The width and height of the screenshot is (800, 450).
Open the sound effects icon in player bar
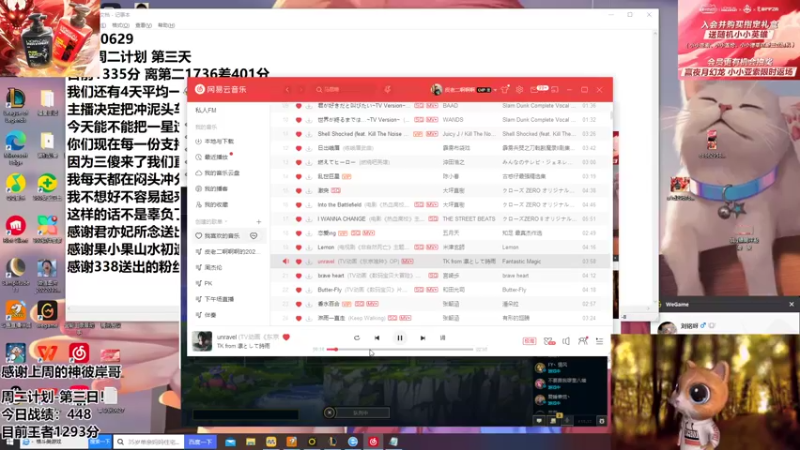(x=549, y=341)
